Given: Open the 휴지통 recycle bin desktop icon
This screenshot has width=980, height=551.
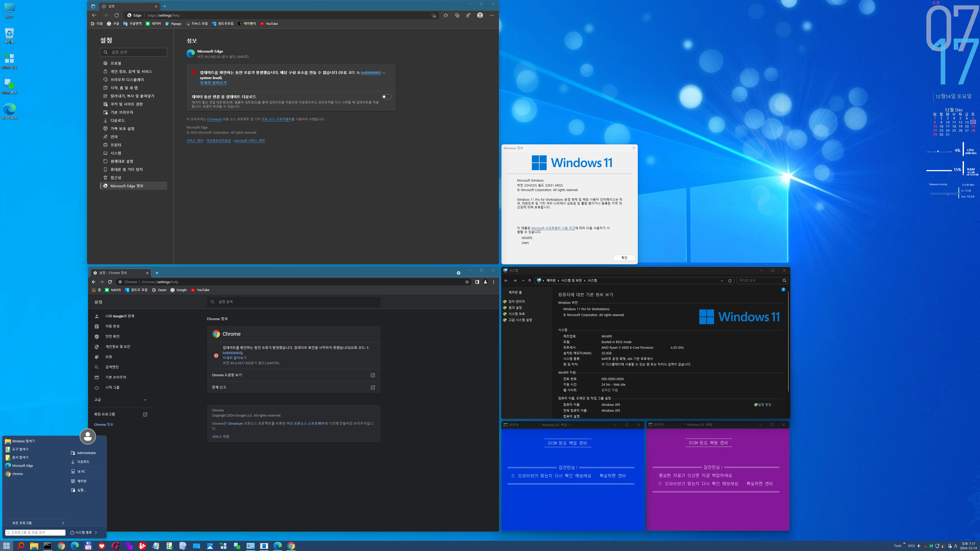Looking at the screenshot, I should point(9,36).
